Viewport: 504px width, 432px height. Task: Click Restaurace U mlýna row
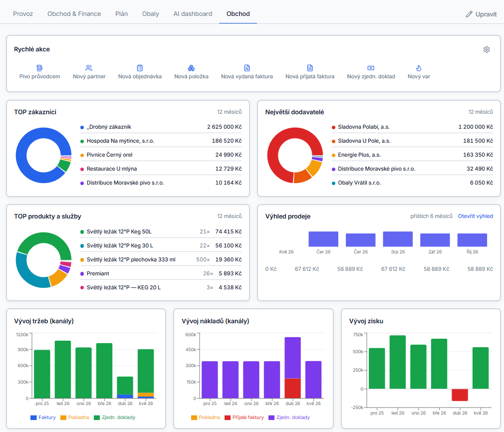click(x=161, y=169)
